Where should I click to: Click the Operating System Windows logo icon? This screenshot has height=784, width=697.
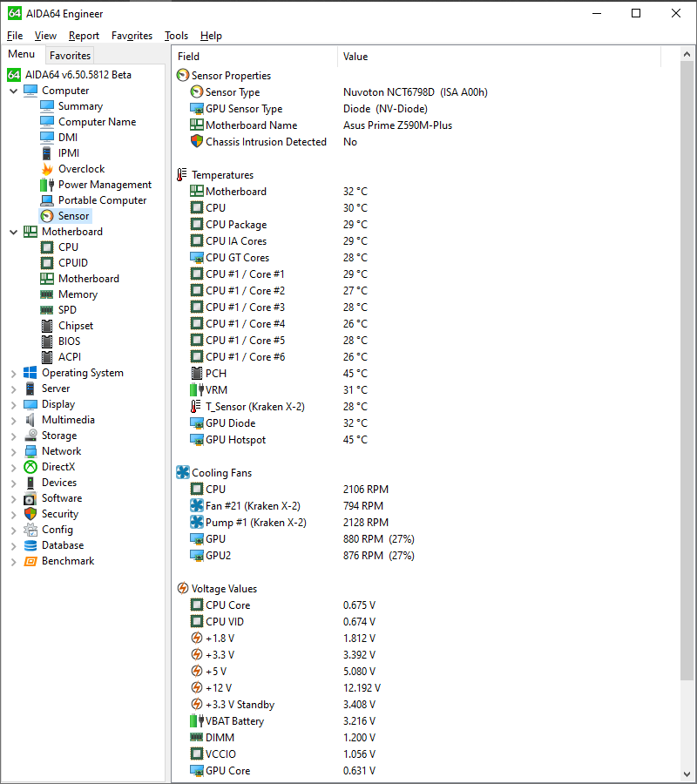point(30,373)
